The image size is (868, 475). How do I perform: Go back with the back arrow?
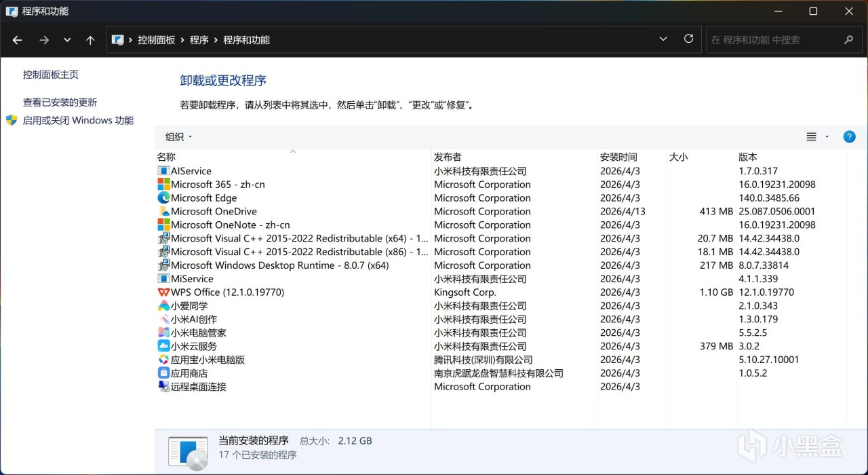tap(18, 40)
